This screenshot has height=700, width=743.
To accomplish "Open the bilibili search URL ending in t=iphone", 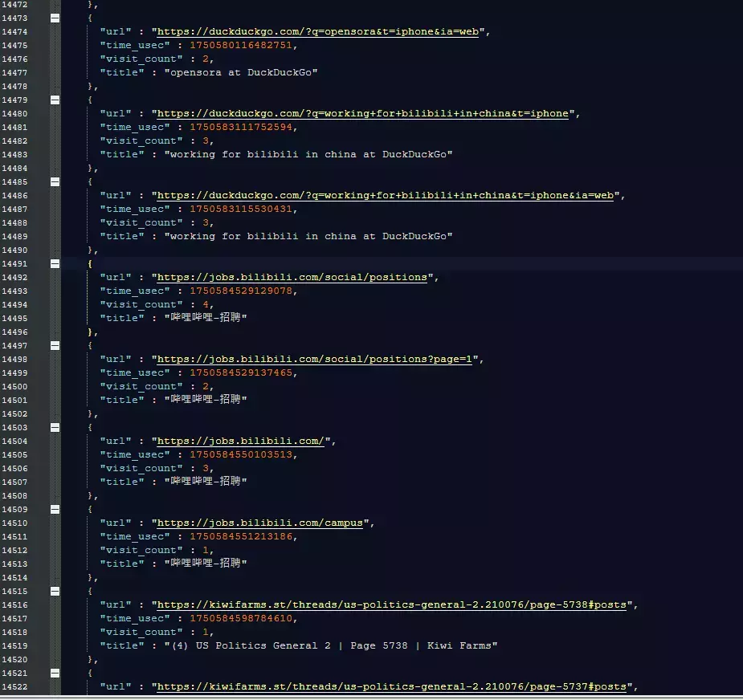I will [362, 114].
